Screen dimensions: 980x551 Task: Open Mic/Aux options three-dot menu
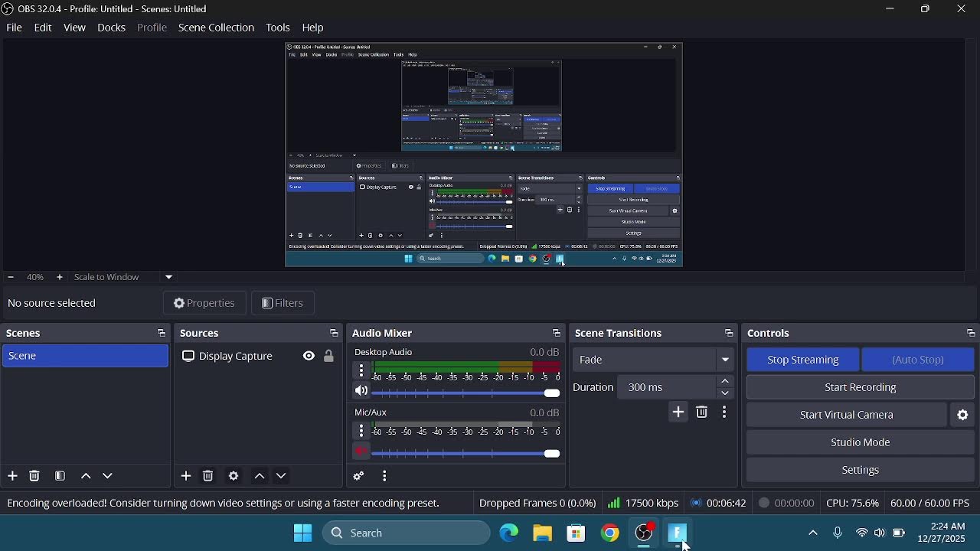pos(361,431)
